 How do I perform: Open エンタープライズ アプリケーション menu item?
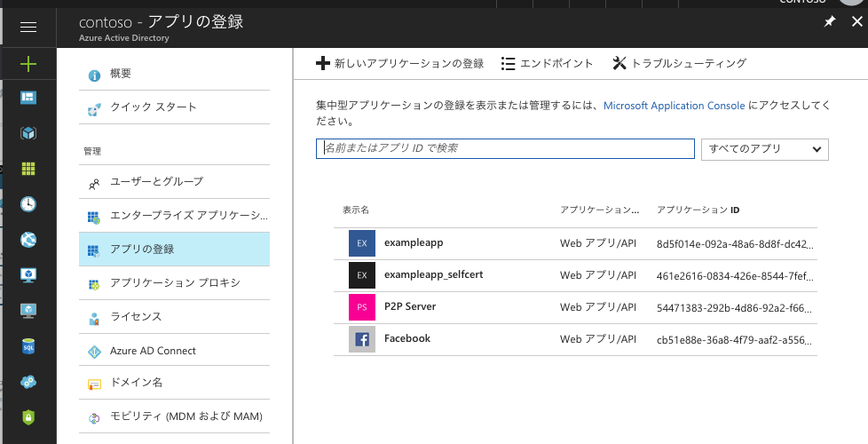click(174, 216)
